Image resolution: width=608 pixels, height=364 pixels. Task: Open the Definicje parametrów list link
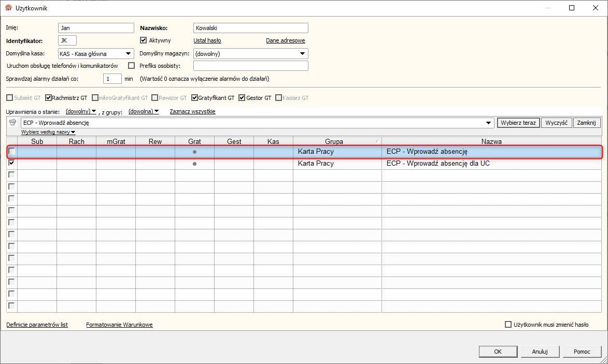tap(37, 325)
